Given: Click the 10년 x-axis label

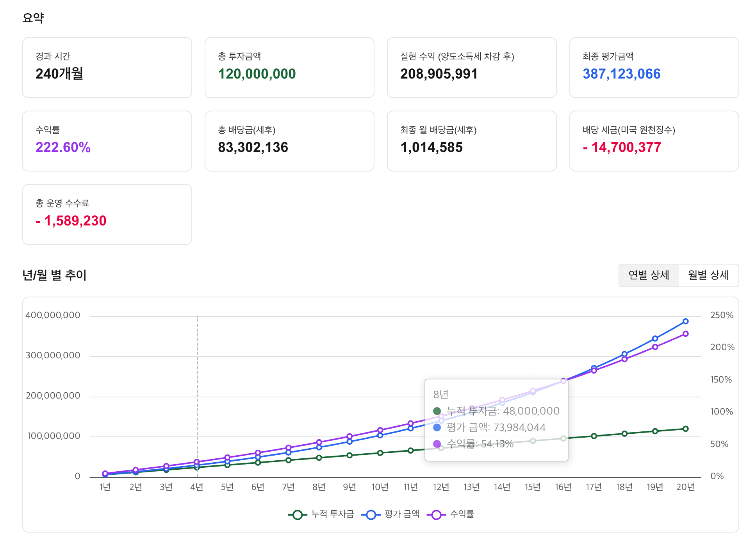Looking at the screenshot, I should pyautogui.click(x=380, y=487).
